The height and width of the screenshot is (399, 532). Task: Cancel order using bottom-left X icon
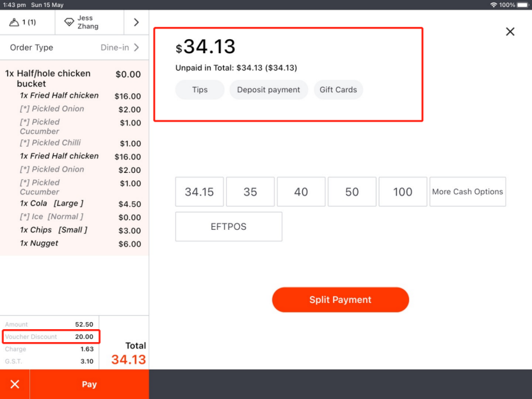pyautogui.click(x=15, y=384)
